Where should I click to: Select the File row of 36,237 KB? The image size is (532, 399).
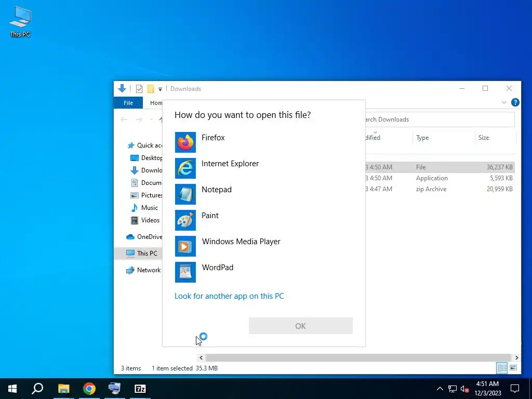coord(440,167)
